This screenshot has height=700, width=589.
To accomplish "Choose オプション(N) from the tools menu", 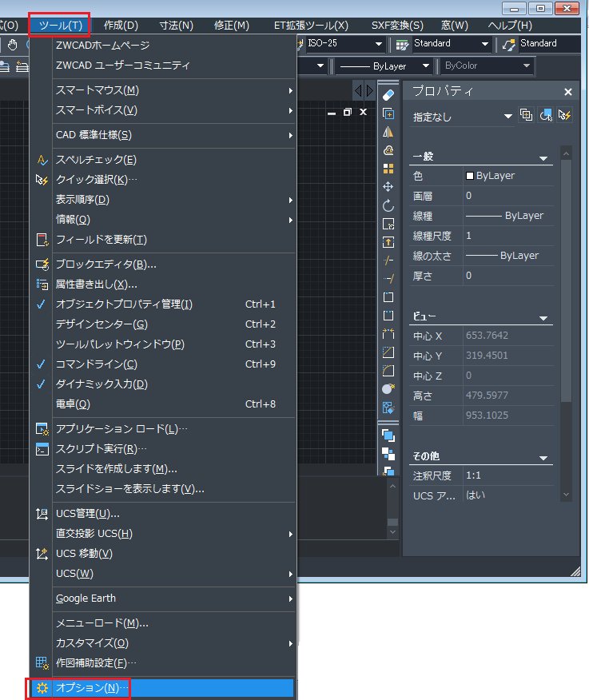I will click(164, 688).
